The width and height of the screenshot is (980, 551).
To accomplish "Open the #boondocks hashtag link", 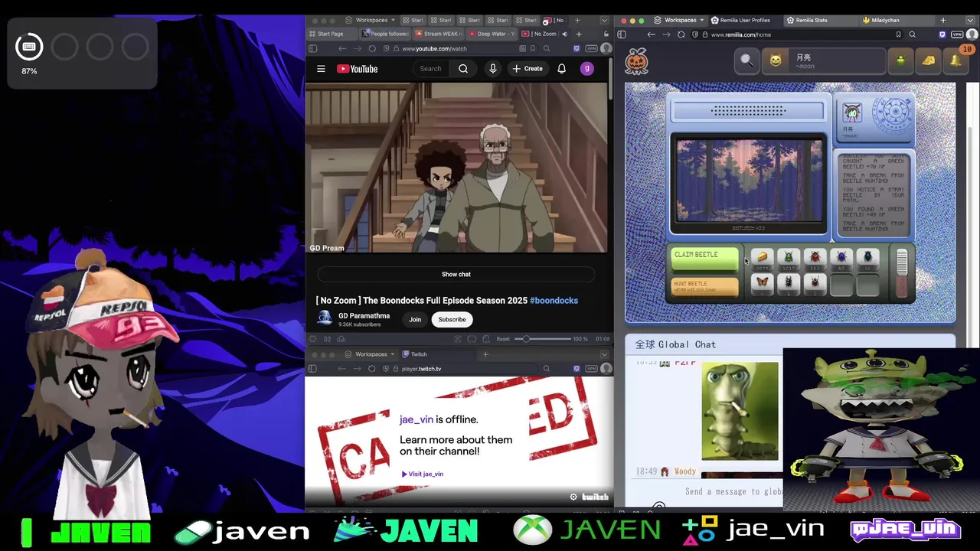I will point(554,301).
